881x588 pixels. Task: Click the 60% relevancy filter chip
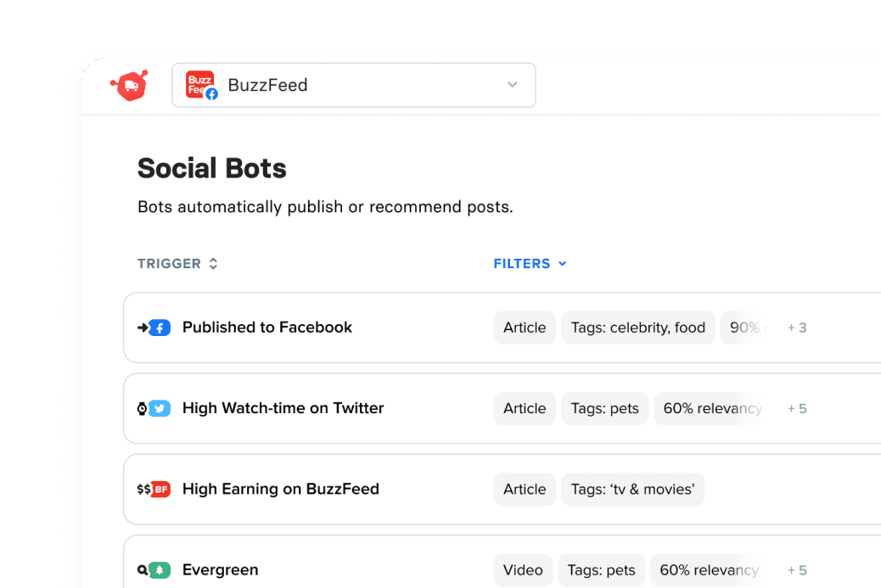(x=712, y=408)
